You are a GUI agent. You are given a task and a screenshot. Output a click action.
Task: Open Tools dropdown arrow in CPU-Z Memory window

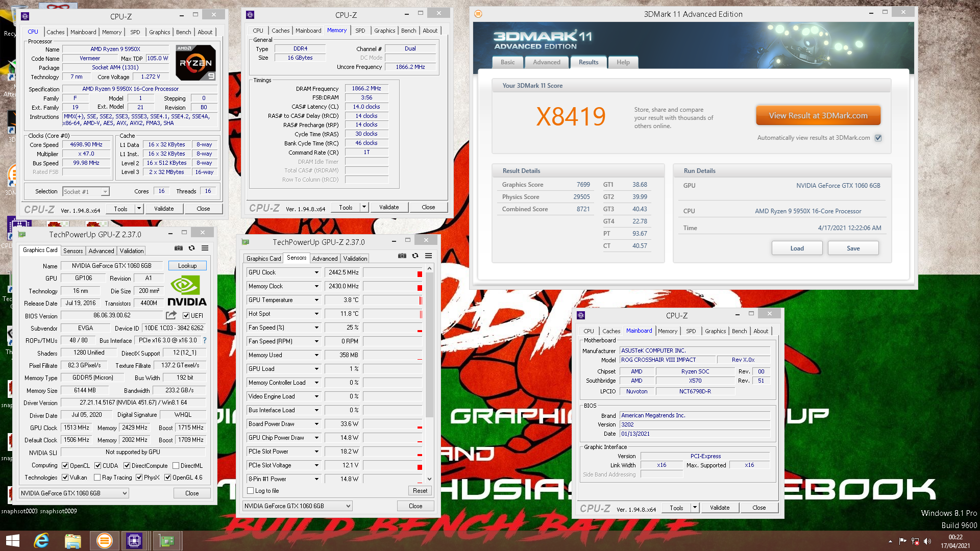tap(364, 207)
